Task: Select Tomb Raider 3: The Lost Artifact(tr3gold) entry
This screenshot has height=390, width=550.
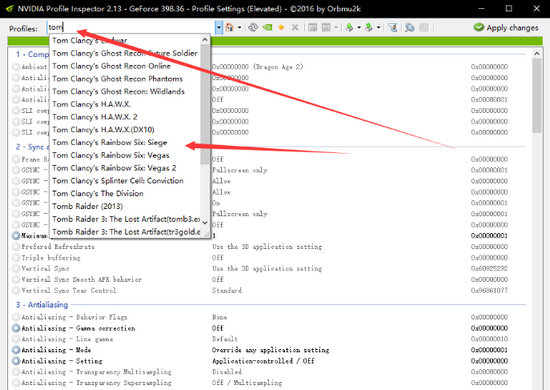Action: pyautogui.click(x=126, y=232)
